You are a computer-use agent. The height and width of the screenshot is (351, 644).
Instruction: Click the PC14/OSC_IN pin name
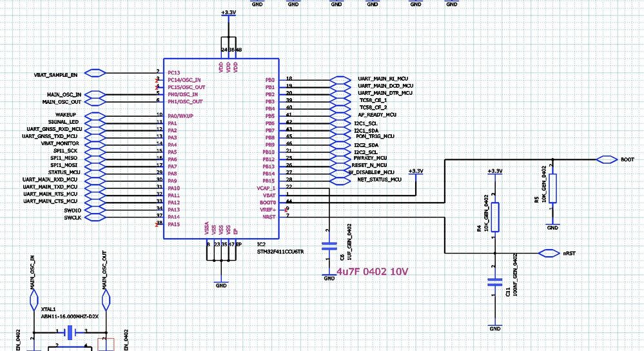[x=184, y=80]
